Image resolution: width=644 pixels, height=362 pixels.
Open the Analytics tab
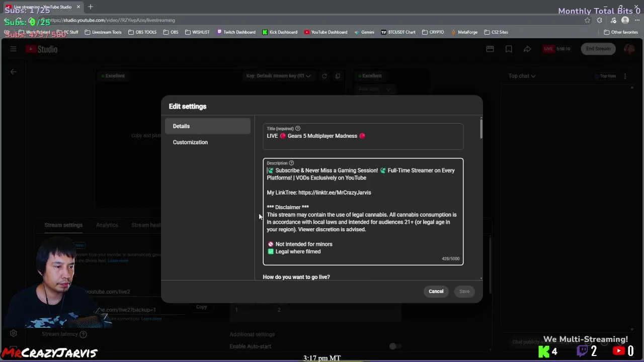[107, 225]
